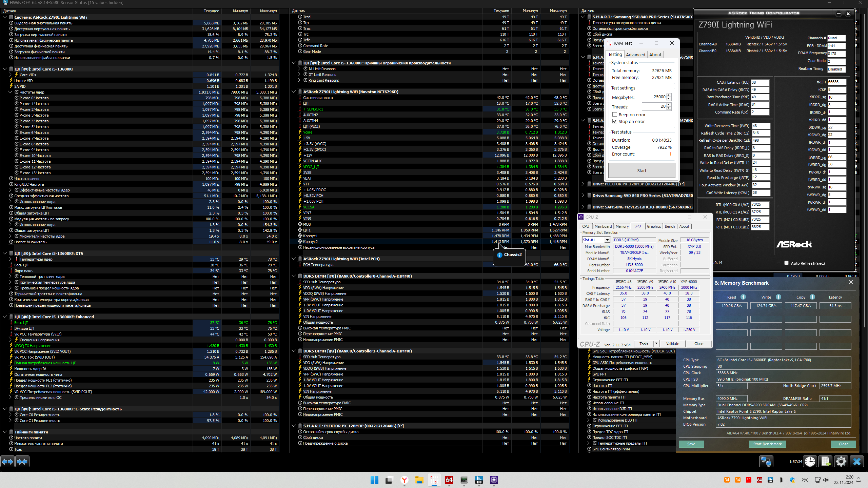Viewport: 868px width, 488px height.
Task: Click the HWiNFO log file plus icon
Action: [x=826, y=462]
